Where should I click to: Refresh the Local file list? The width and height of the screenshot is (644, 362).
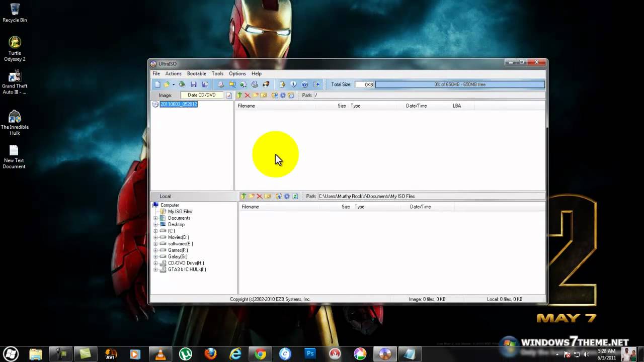click(295, 196)
